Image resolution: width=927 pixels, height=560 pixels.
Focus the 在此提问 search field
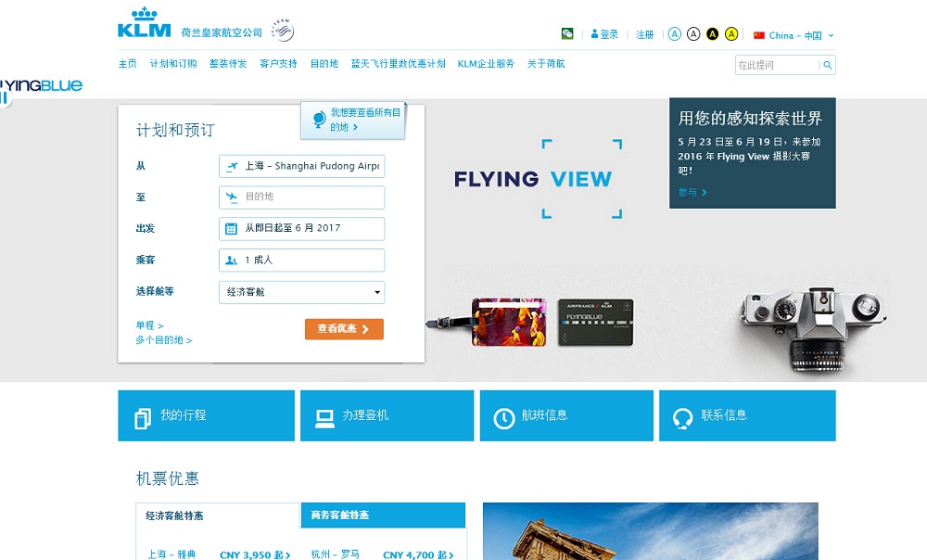click(x=778, y=65)
